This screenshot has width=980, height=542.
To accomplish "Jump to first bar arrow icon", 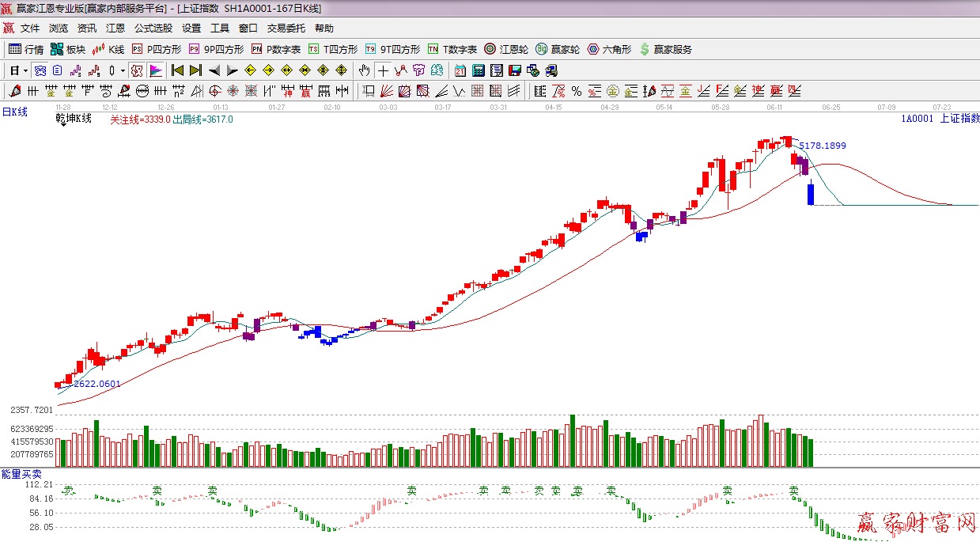I will (x=177, y=70).
